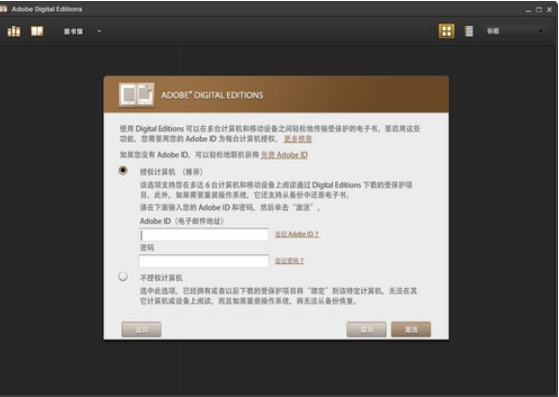The height and width of the screenshot is (397, 559).
Task: Click the forgot password link
Action: (289, 261)
